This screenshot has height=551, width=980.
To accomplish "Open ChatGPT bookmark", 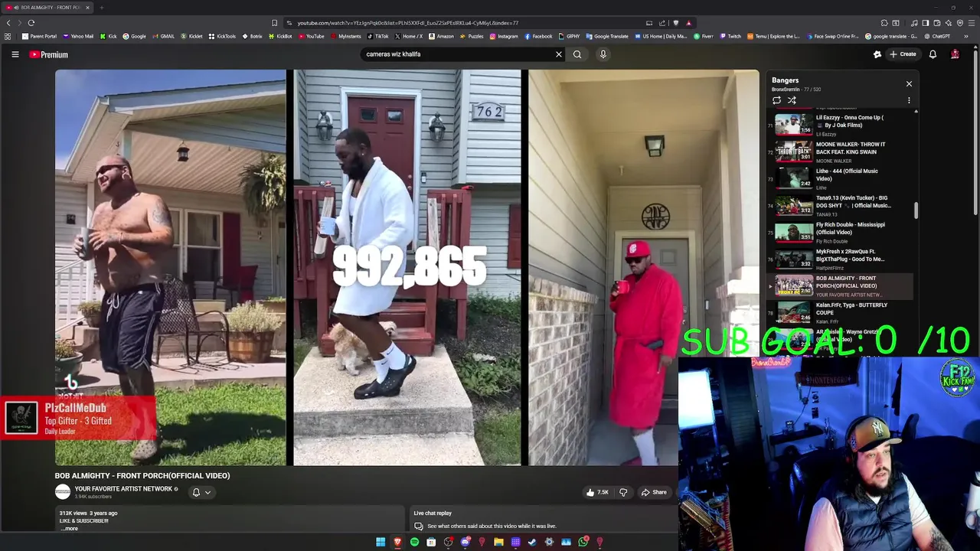I will tap(937, 36).
